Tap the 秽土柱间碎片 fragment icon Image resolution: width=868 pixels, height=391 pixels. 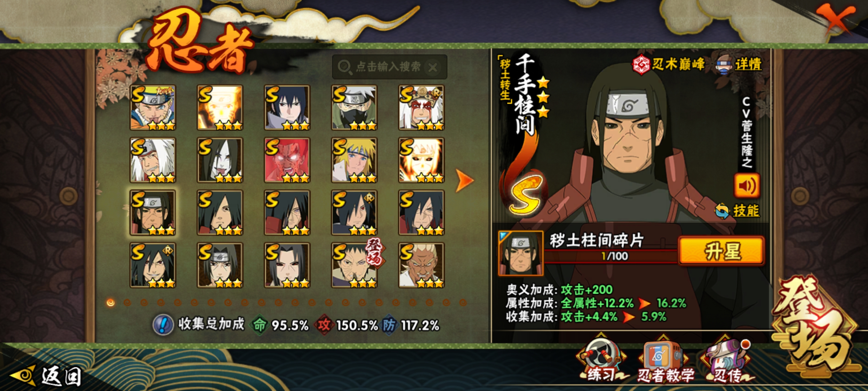point(521,253)
